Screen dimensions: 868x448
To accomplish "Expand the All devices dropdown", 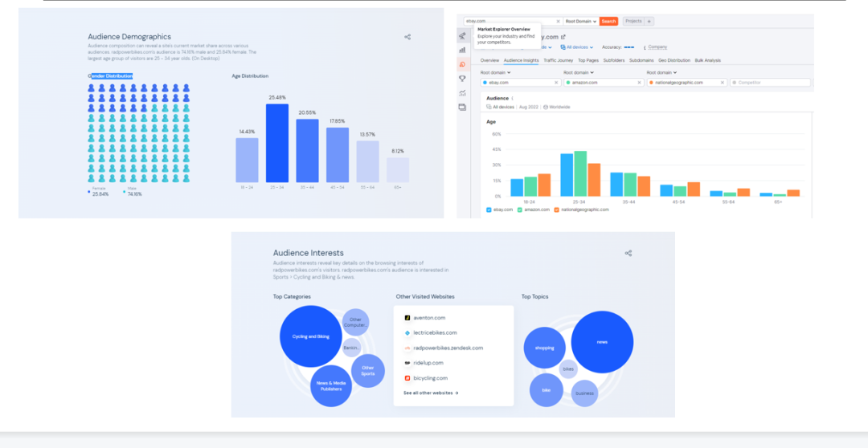I will coord(576,47).
